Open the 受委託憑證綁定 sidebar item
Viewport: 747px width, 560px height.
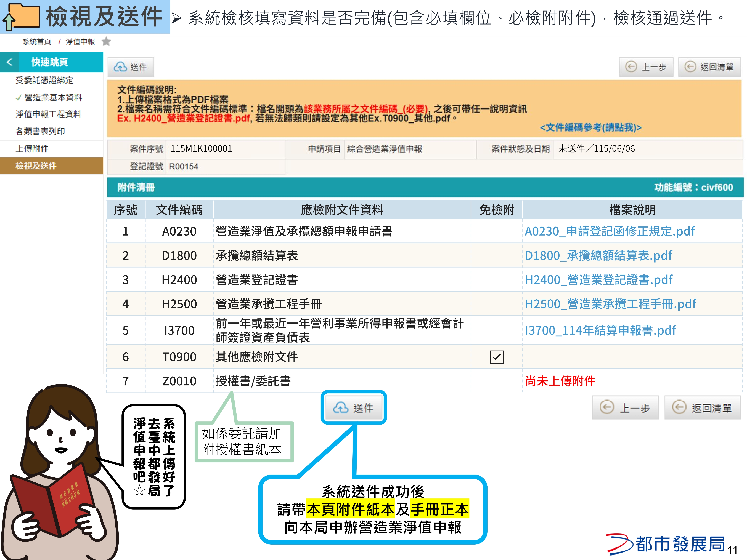44,80
